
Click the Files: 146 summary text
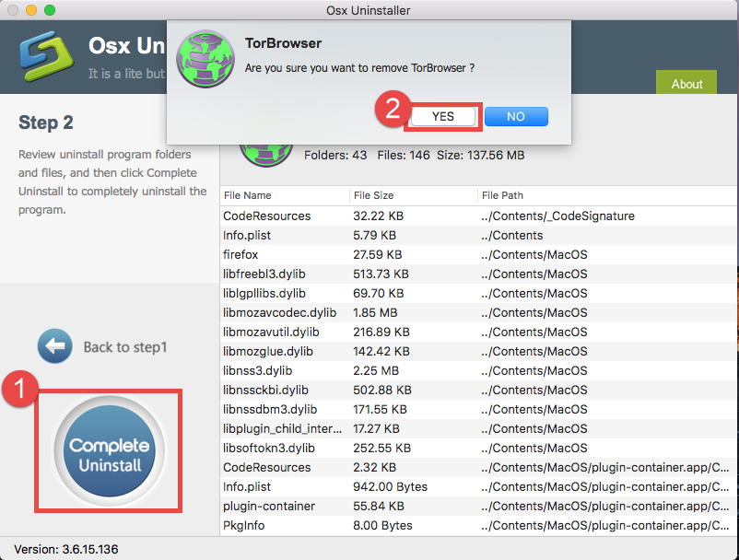404,155
